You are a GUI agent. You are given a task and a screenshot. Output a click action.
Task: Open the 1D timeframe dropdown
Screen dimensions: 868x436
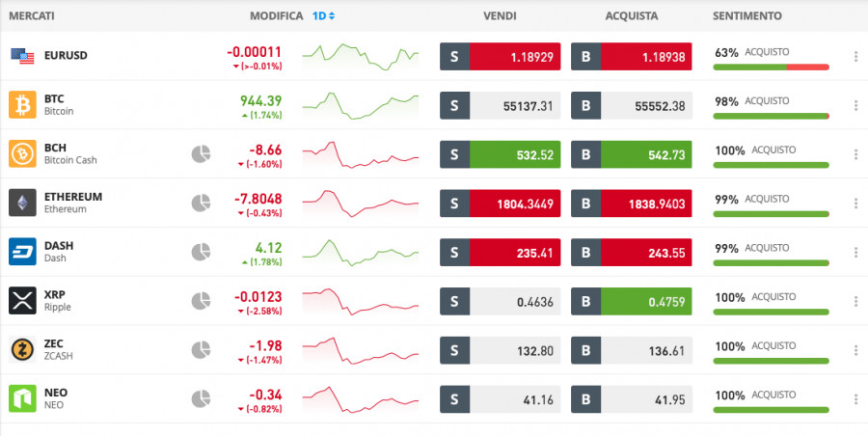click(x=324, y=16)
